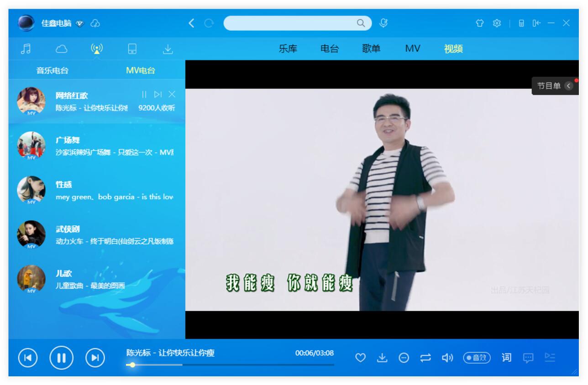Screen dimensions: 588x385
Task: Select the 网络红歌 station thumbnail
Action: pos(31,101)
